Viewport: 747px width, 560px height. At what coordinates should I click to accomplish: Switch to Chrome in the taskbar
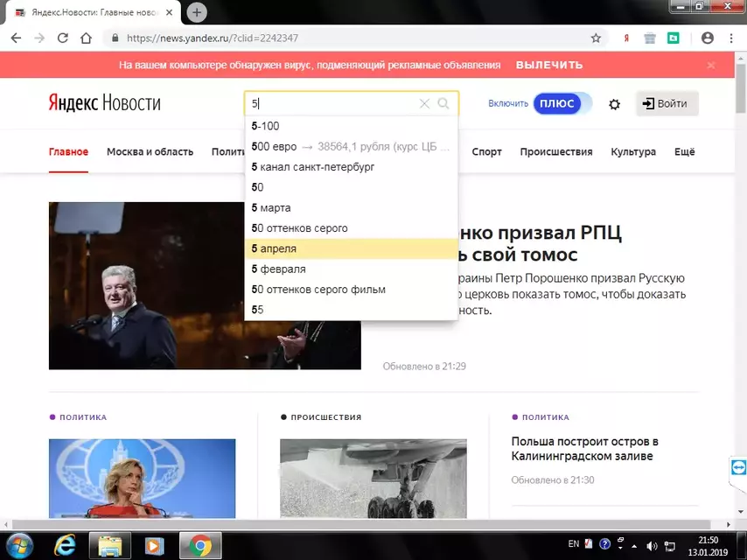pos(200,546)
